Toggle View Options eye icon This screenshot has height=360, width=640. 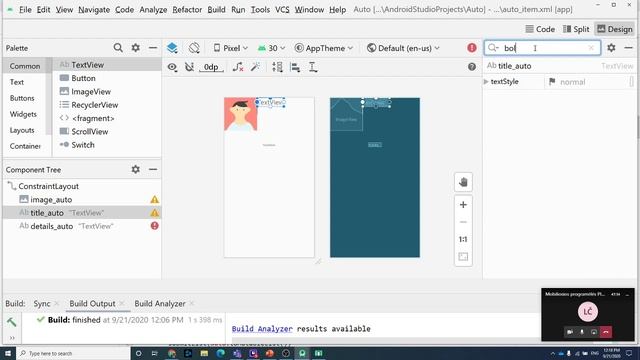click(x=172, y=67)
